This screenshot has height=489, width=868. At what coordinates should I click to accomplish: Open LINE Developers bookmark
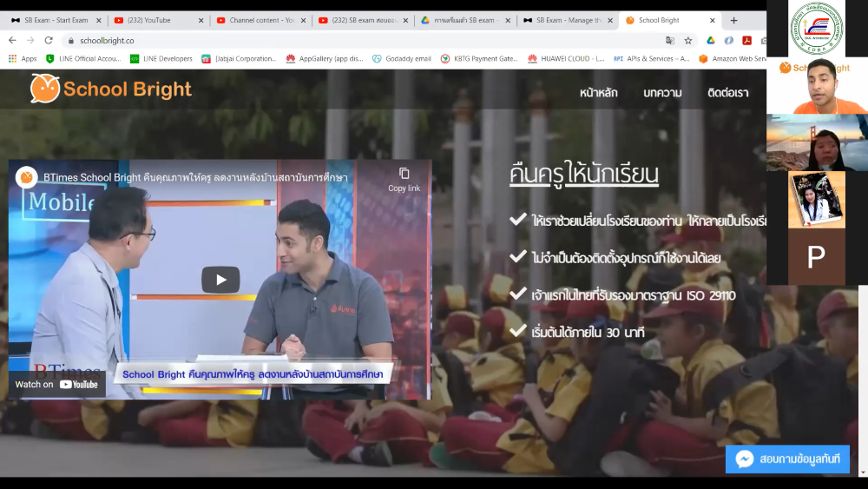point(161,59)
